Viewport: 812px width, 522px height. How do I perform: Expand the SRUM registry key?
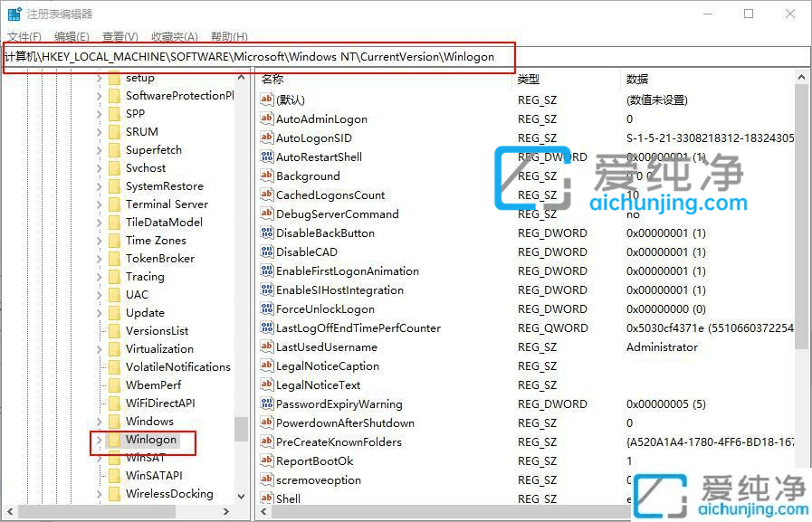[99, 132]
